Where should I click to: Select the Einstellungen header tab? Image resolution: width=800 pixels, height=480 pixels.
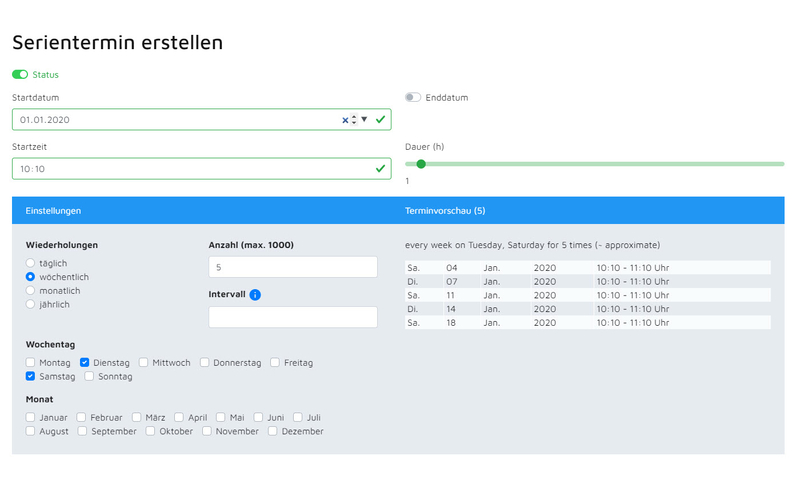(53, 211)
